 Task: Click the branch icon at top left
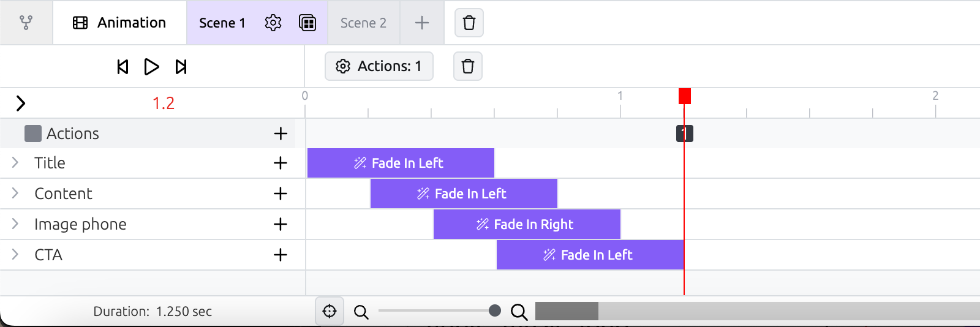[x=26, y=23]
